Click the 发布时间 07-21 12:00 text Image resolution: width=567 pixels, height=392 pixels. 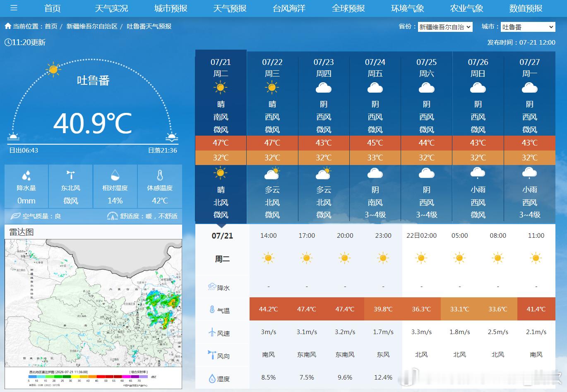(521, 42)
